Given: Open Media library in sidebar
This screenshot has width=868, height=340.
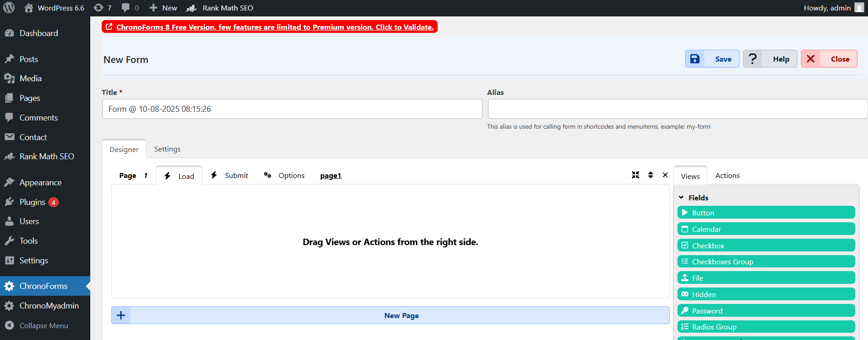Looking at the screenshot, I should click(45, 78).
